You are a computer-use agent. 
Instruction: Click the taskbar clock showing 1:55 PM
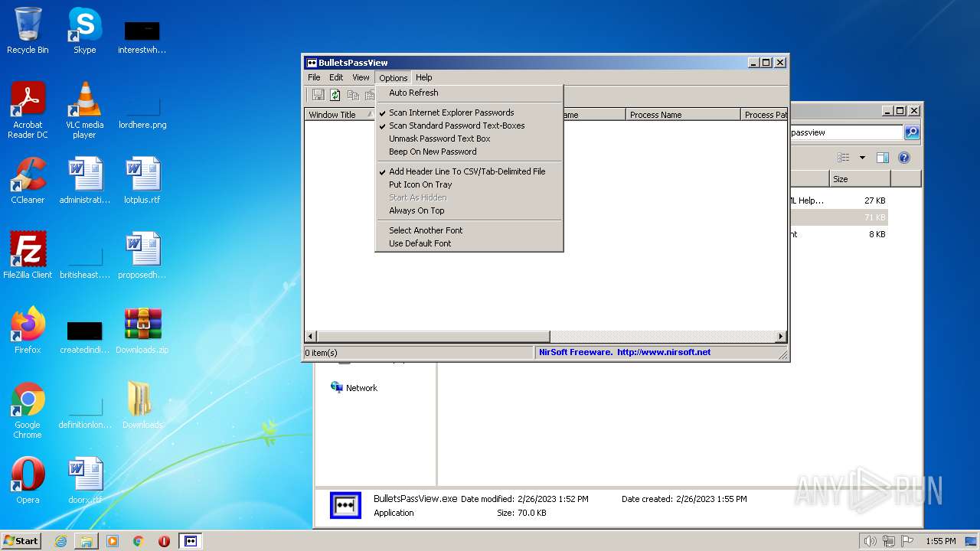pos(941,541)
